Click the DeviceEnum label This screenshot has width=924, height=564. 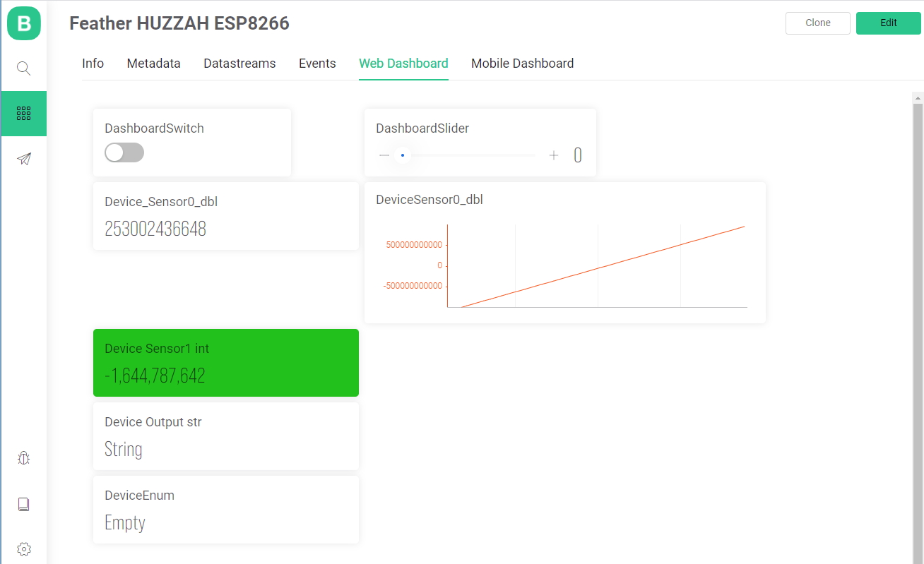click(139, 496)
